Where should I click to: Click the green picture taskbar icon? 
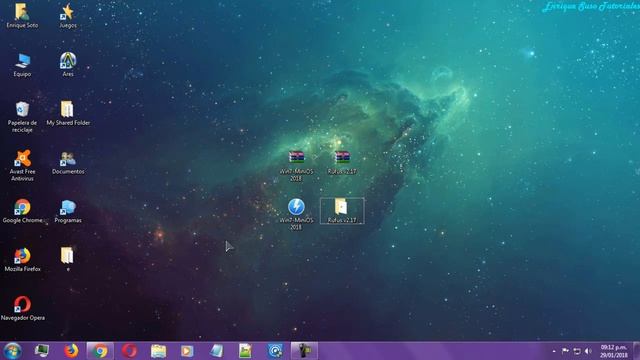click(x=245, y=351)
